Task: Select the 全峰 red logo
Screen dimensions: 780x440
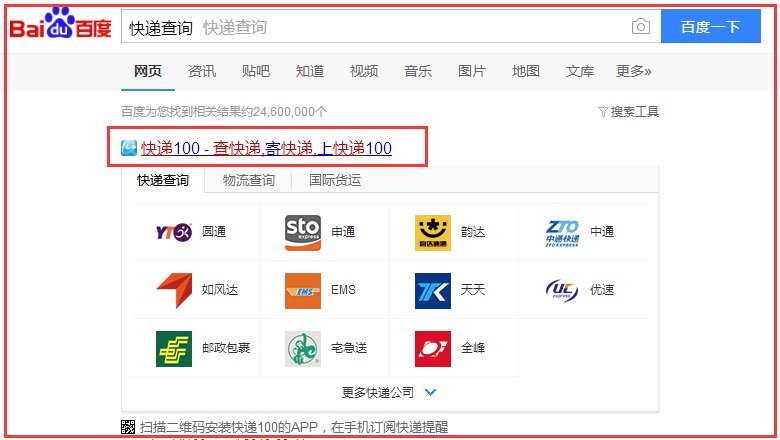Action: click(433, 349)
